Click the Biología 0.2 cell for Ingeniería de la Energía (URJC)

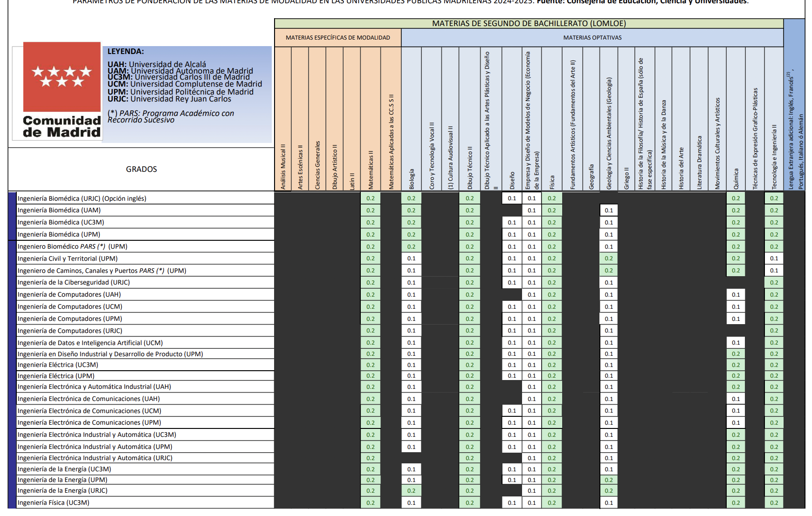[x=411, y=490]
